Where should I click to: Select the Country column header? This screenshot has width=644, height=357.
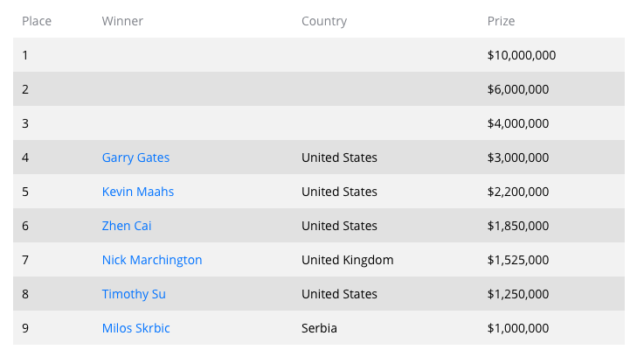pyautogui.click(x=324, y=21)
